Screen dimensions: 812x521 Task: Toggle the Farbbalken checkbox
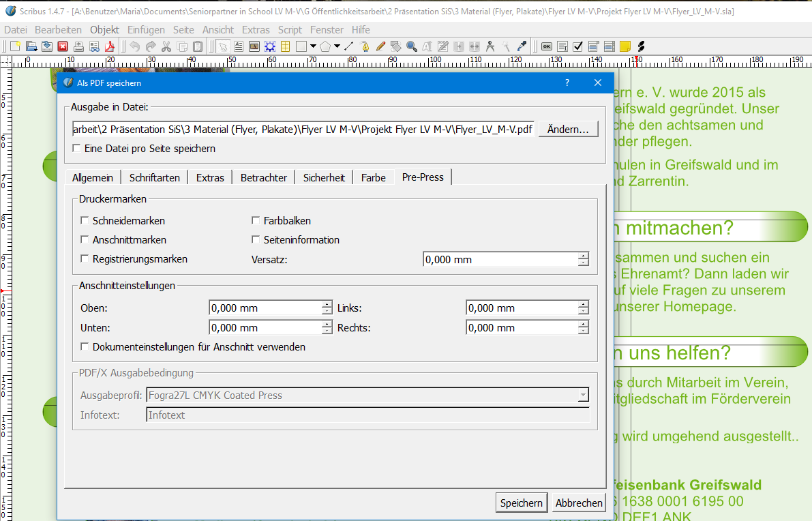pos(256,221)
